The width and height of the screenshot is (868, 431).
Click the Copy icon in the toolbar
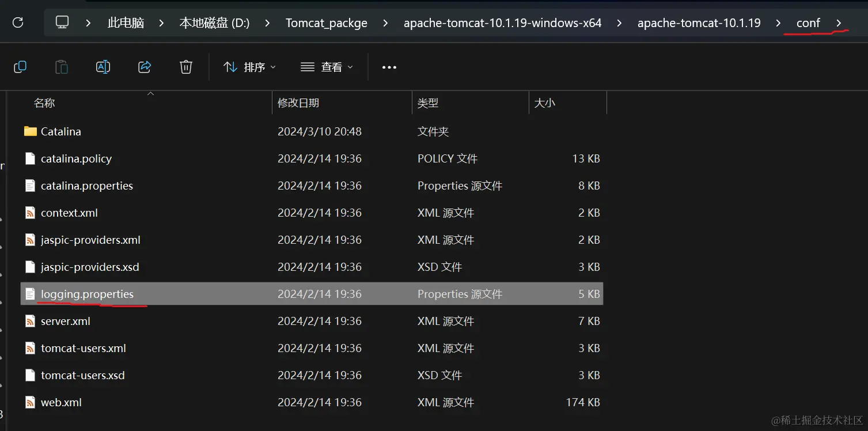click(20, 67)
